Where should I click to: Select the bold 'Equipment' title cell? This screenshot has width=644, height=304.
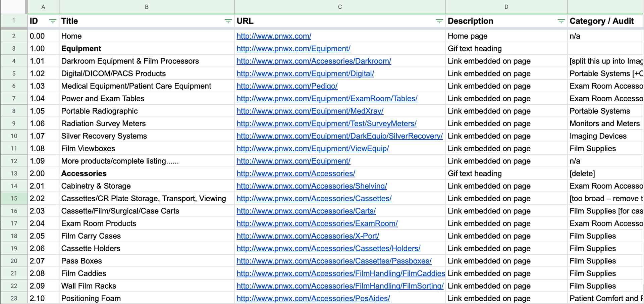click(147, 49)
